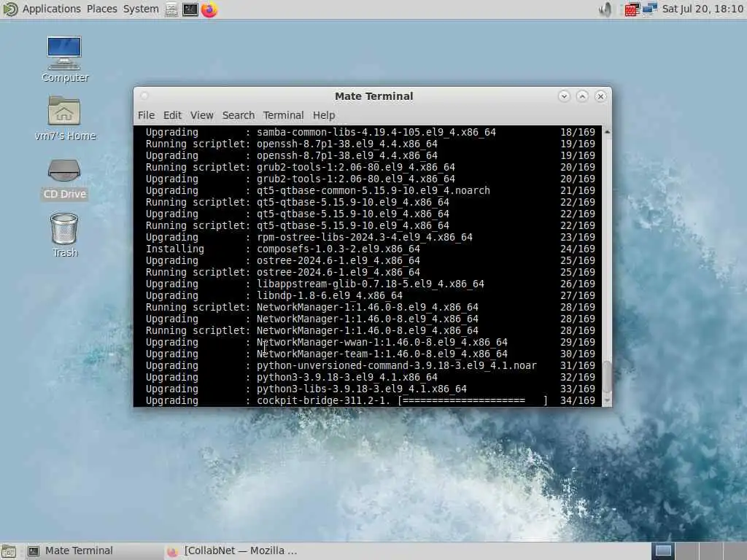Launch the file manager from the top panel
This screenshot has height=560, width=747.
(x=171, y=9)
